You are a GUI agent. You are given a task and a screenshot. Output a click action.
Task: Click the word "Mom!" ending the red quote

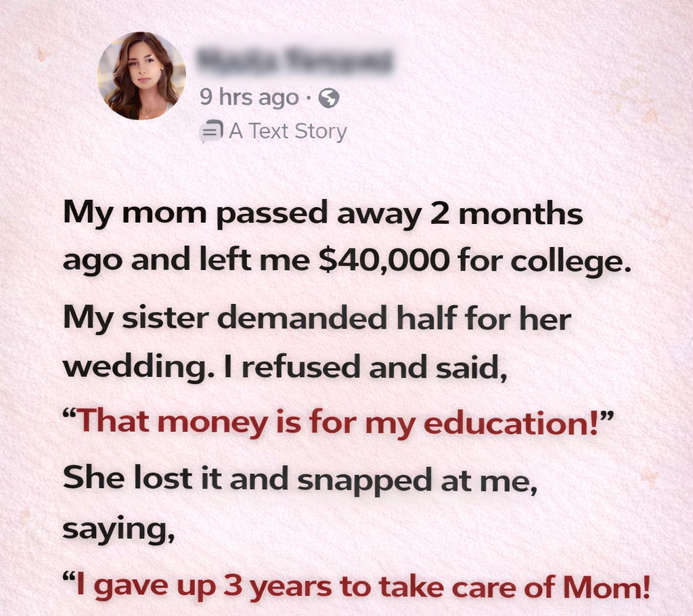click(x=611, y=586)
